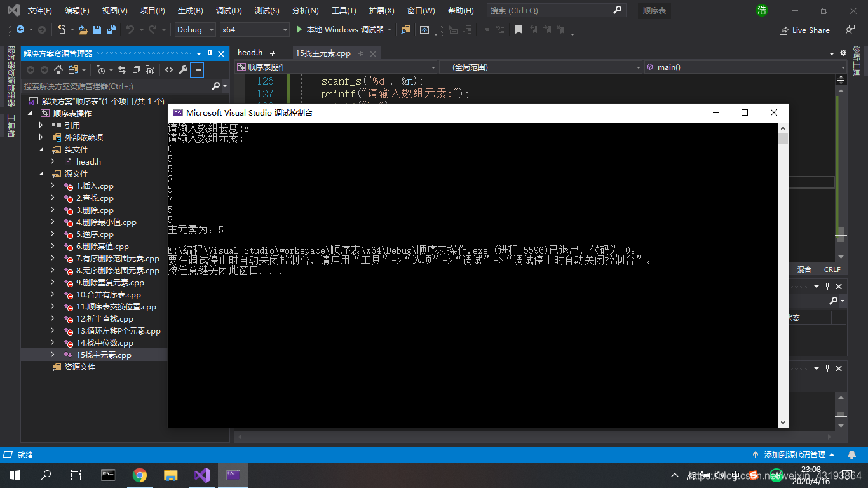Click Visual Studio icon in taskbar

click(202, 475)
